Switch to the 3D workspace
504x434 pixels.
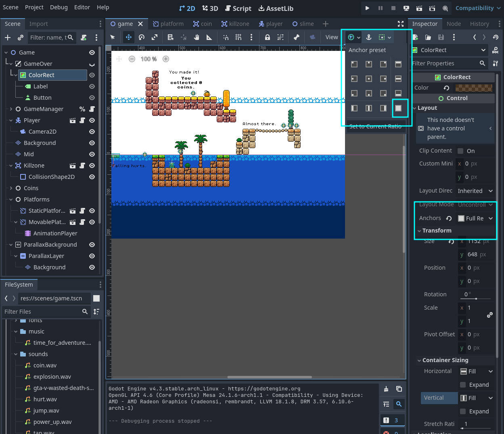pos(209,8)
